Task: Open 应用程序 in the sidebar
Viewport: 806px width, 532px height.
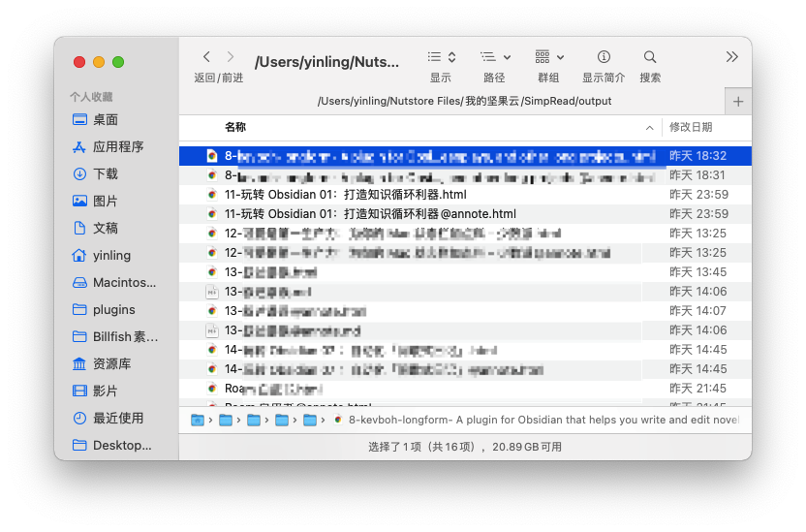Action: 116,147
